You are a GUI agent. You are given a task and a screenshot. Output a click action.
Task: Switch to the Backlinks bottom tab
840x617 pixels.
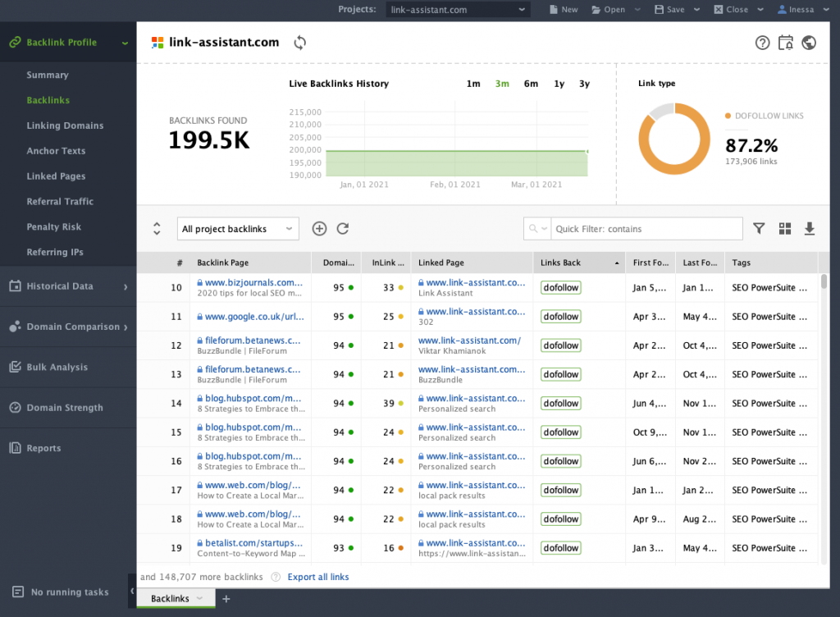[170, 598]
